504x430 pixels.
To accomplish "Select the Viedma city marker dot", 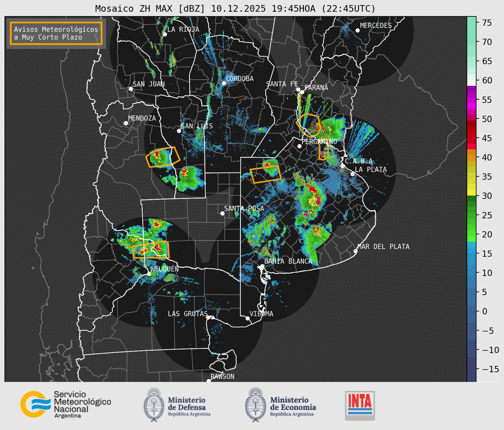I will 248,318.
